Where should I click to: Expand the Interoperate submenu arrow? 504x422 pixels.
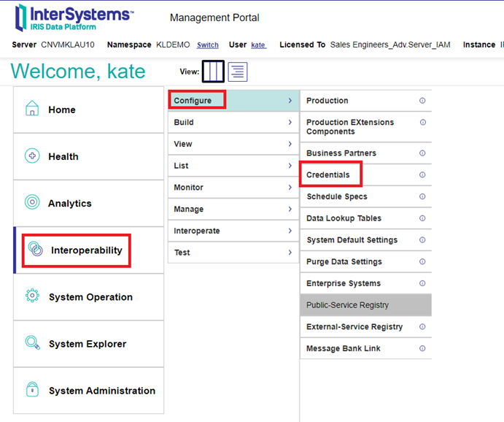290,231
